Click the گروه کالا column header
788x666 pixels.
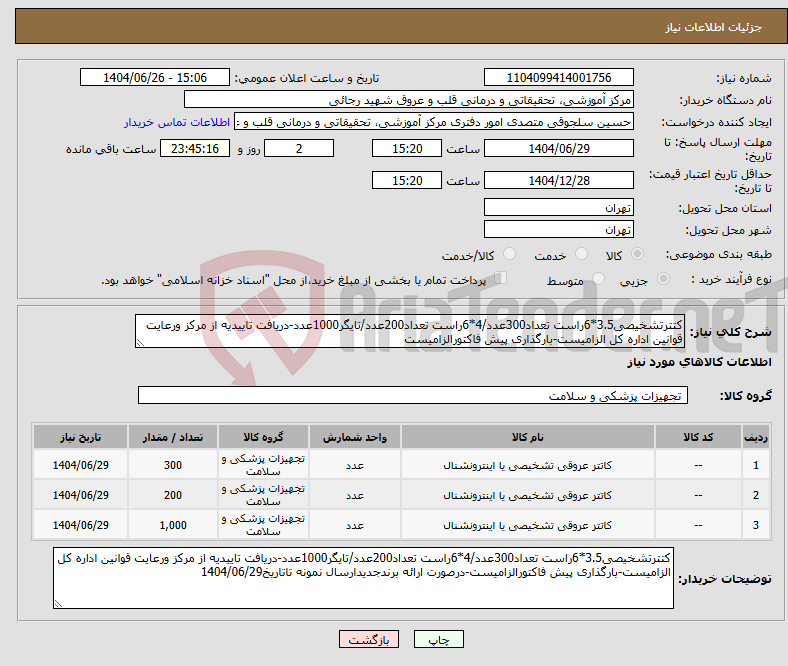[263, 437]
